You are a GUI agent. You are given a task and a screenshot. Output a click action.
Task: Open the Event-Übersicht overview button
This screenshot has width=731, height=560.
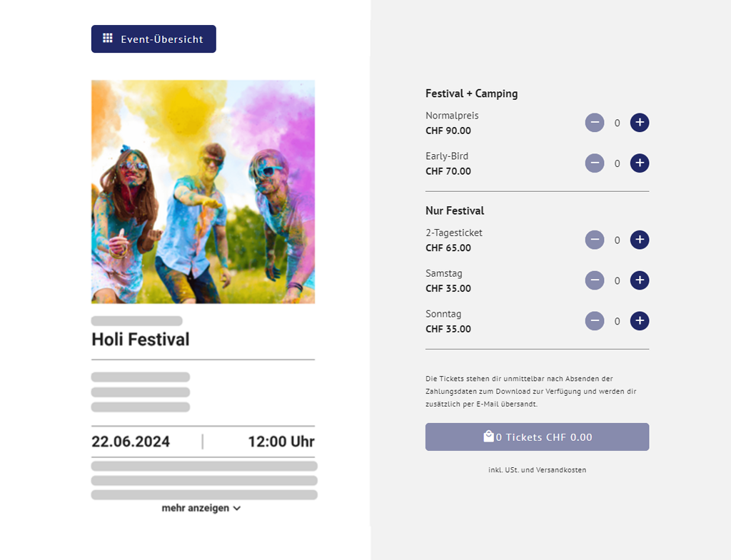[153, 39]
